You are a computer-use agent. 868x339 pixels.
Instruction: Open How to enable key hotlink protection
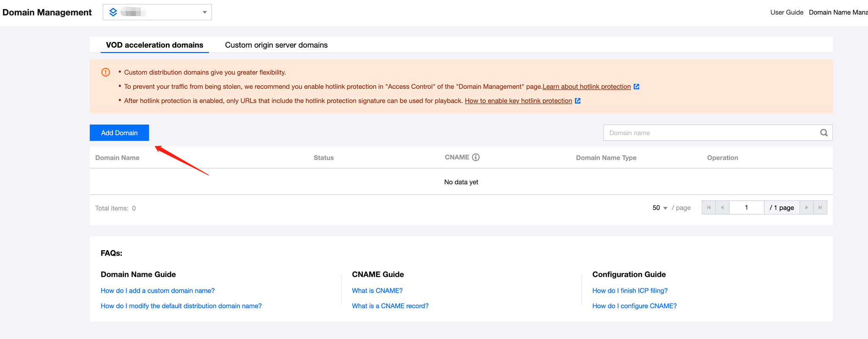tap(518, 101)
